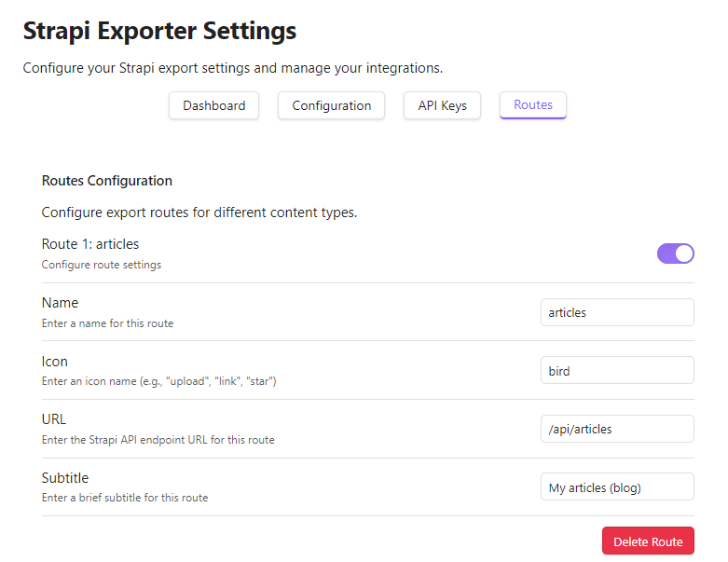This screenshot has height=562, width=728.
Task: Click the icon name hint with "upload", "link", "star"
Action: (158, 381)
